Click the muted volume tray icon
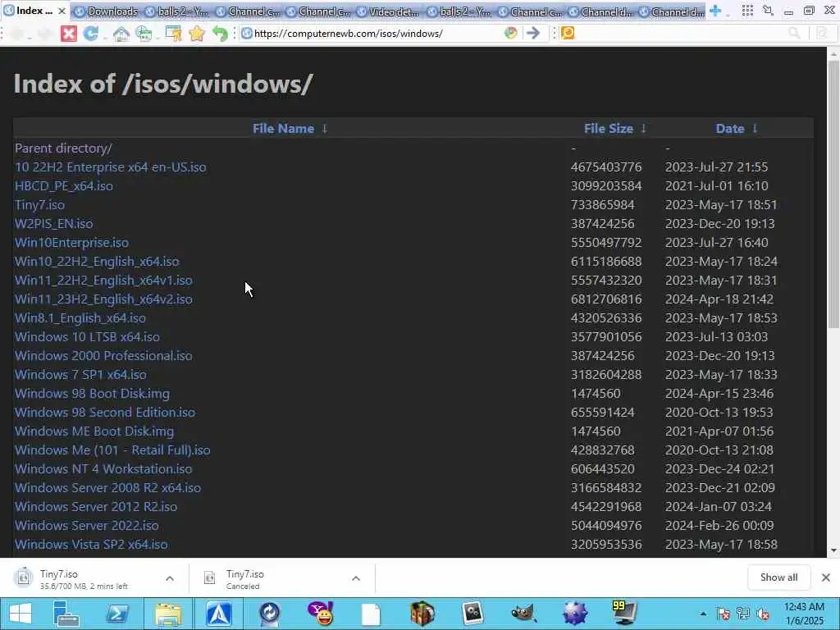840x630 pixels. (x=763, y=614)
